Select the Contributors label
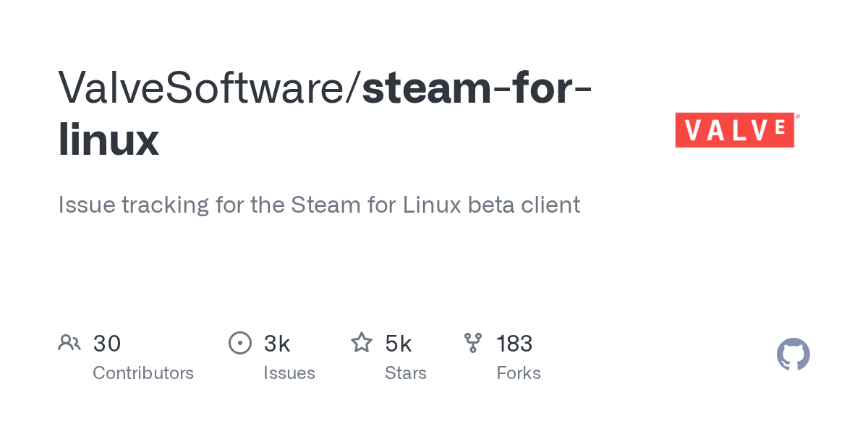Screen dimensions: 868x434 (x=143, y=373)
